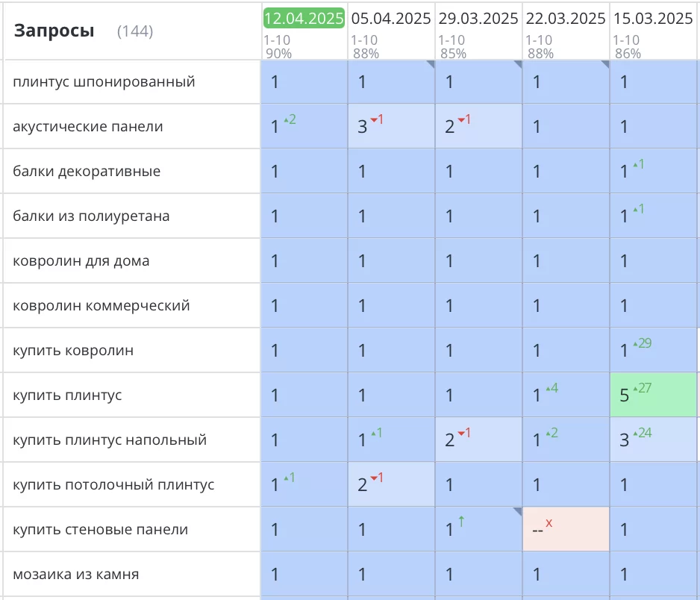Click position 2 cell for купить потолочный плинтус
The height and width of the screenshot is (600, 700).
(x=391, y=484)
